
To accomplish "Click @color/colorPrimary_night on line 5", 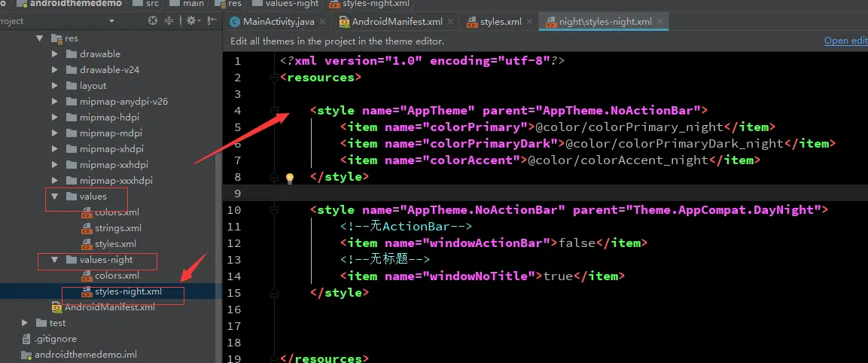I will [629, 127].
